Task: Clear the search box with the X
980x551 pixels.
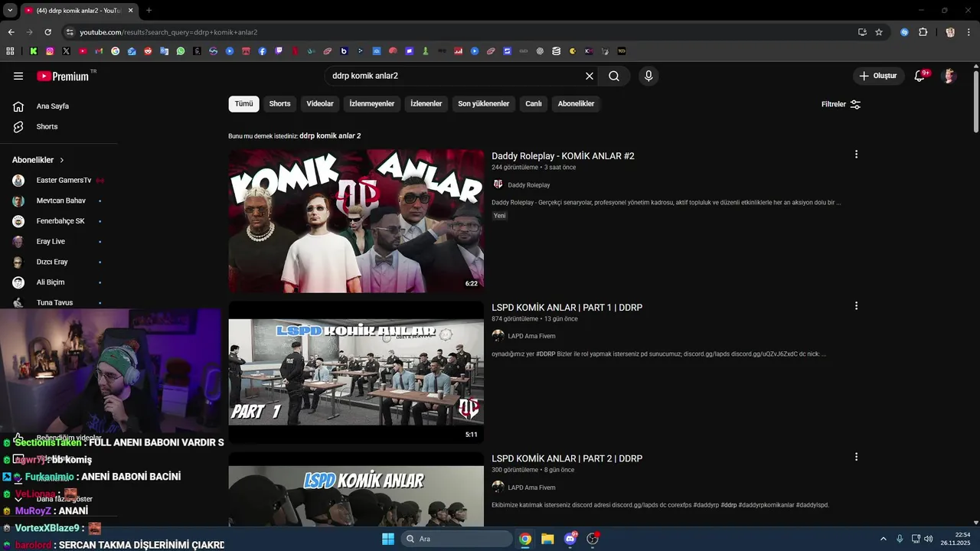Action: 590,76
